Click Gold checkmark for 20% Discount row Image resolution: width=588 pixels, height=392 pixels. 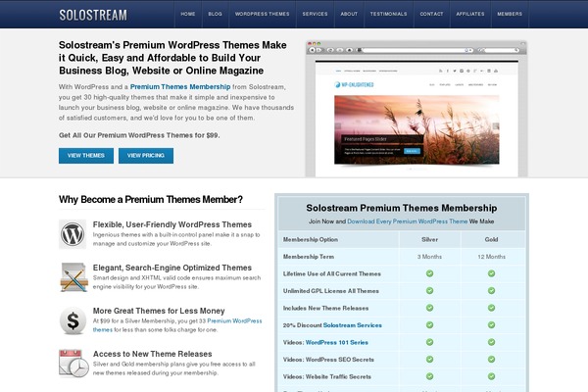491,324
